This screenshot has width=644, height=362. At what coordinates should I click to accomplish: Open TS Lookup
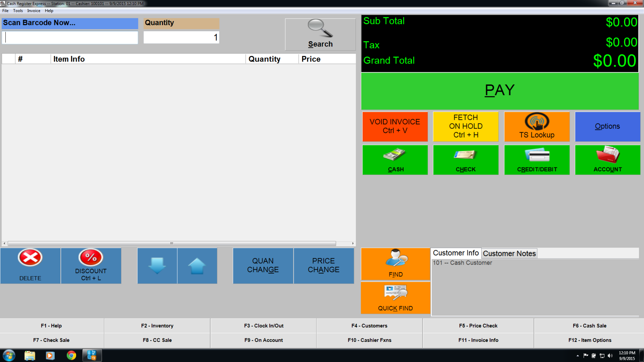point(536,126)
